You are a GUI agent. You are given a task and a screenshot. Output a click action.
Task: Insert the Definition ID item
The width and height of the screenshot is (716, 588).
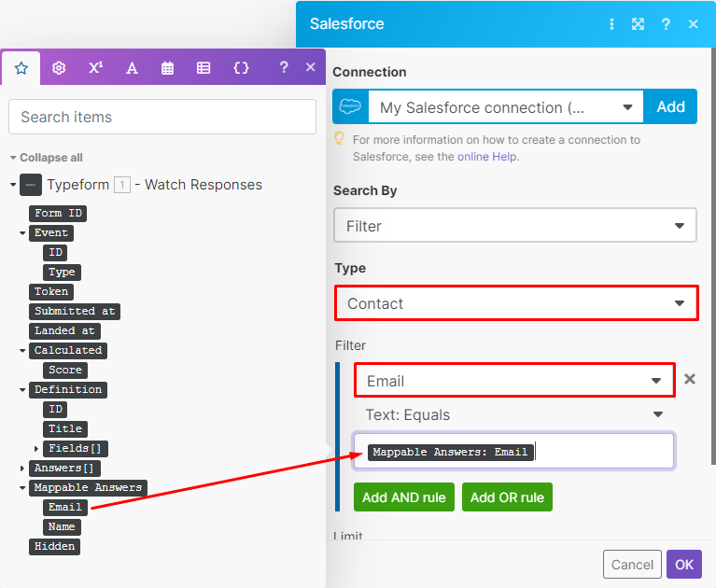pyautogui.click(x=55, y=410)
